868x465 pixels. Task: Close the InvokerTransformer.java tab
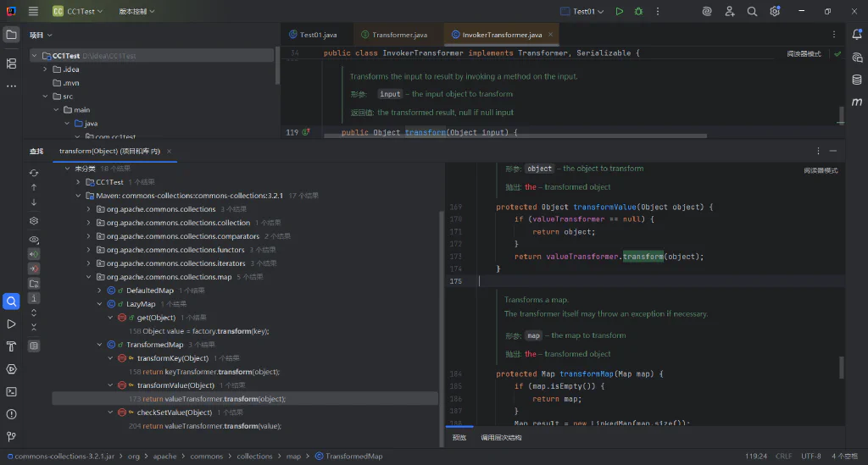550,34
